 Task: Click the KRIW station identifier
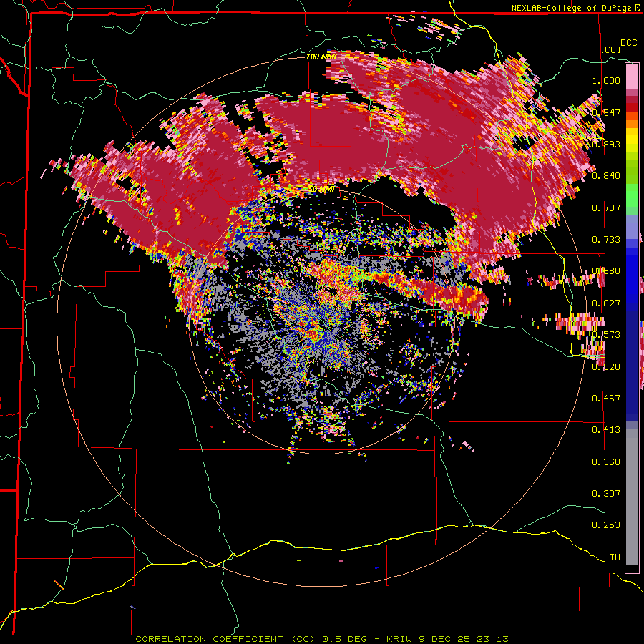click(x=400, y=639)
